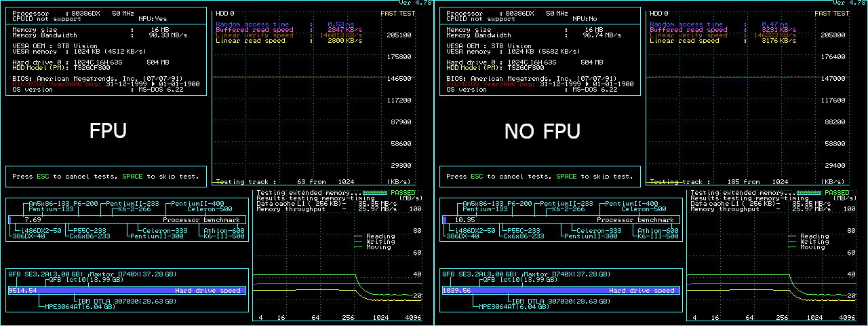The width and height of the screenshot is (868, 326).
Task: Click graph axis value 205800
Action: pyautogui.click(x=831, y=35)
